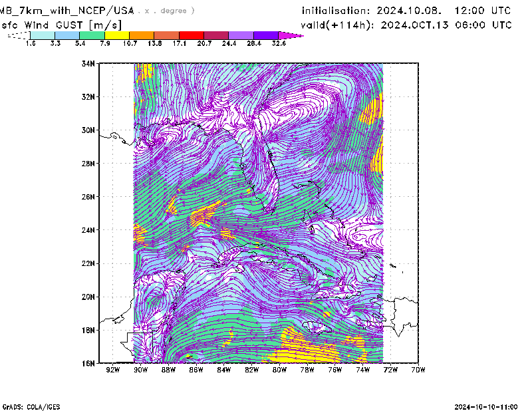Click the Florida peninsula on the map
Screen dimensions: 532x411
pyautogui.click(x=261, y=170)
